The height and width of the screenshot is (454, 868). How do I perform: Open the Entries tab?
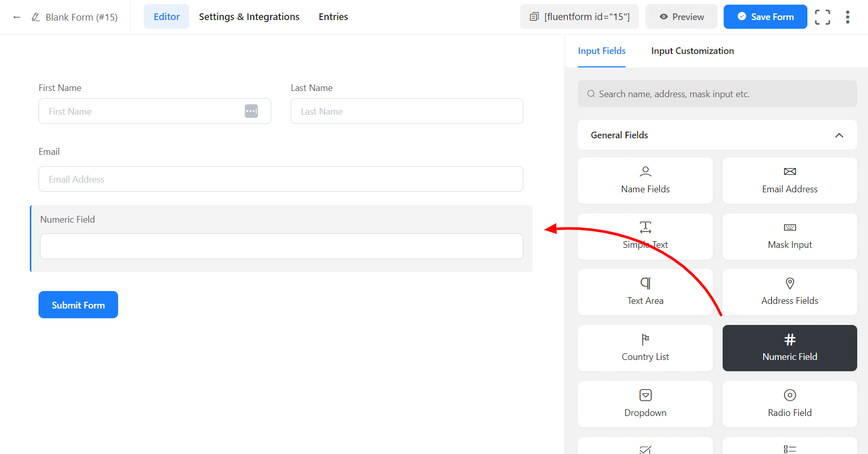[333, 17]
